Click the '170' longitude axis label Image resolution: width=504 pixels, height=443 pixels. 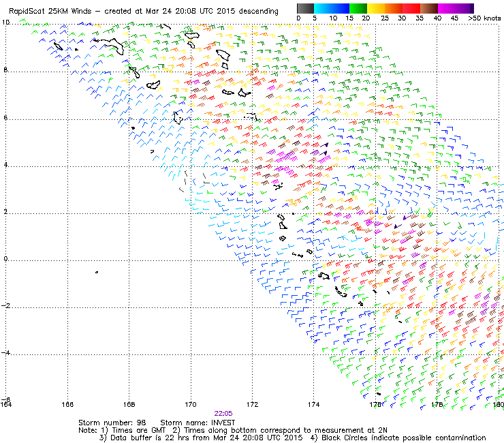(191, 404)
